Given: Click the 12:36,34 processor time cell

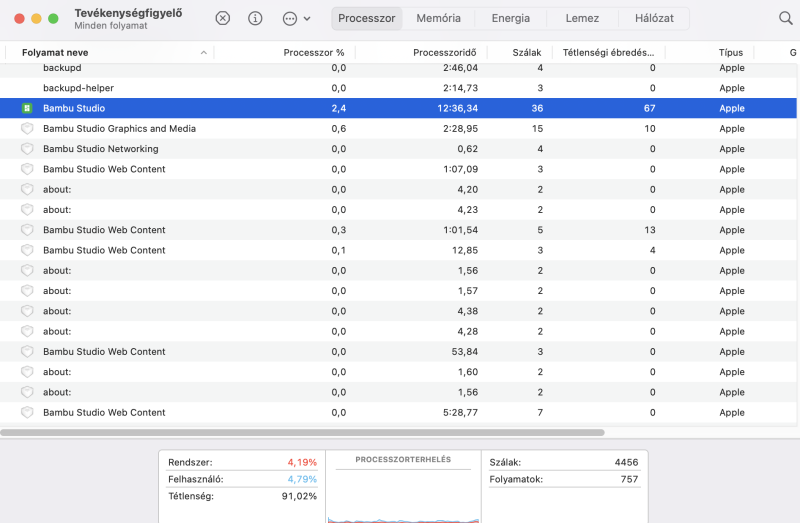Looking at the screenshot, I should pyautogui.click(x=457, y=108).
